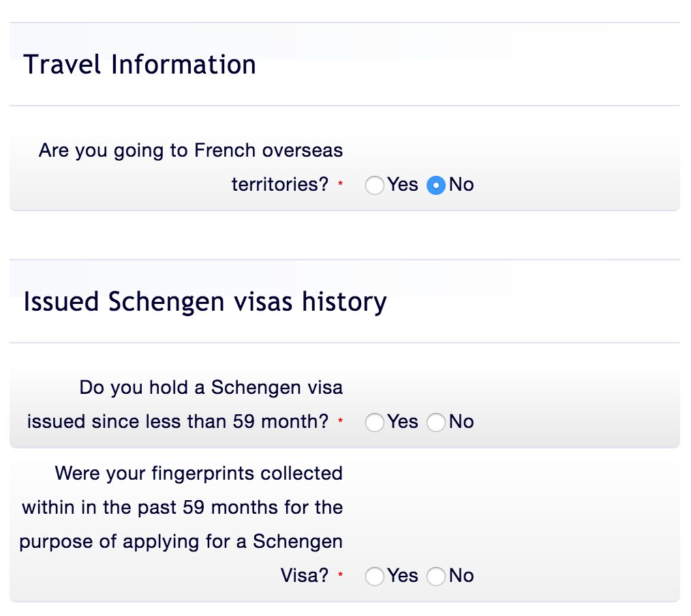Click the fingerprints collected question text

click(182, 508)
